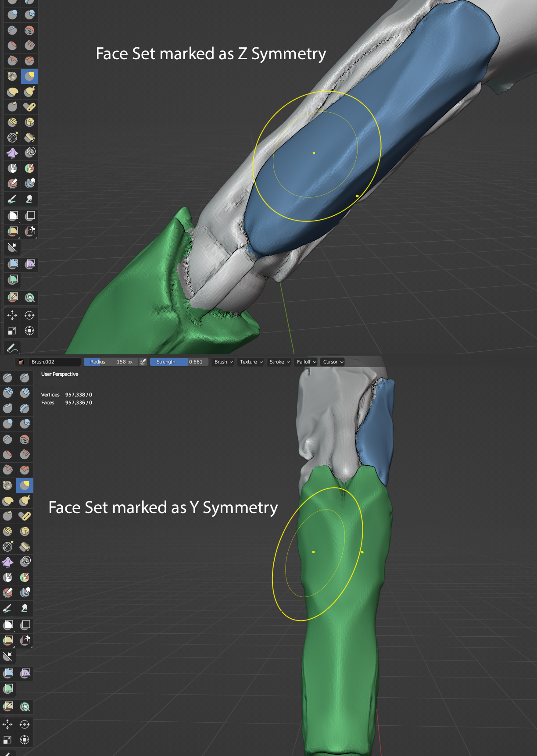Viewport: 537px width, 756px height.
Task: Click the Brush.002 name field
Action: click(54, 362)
